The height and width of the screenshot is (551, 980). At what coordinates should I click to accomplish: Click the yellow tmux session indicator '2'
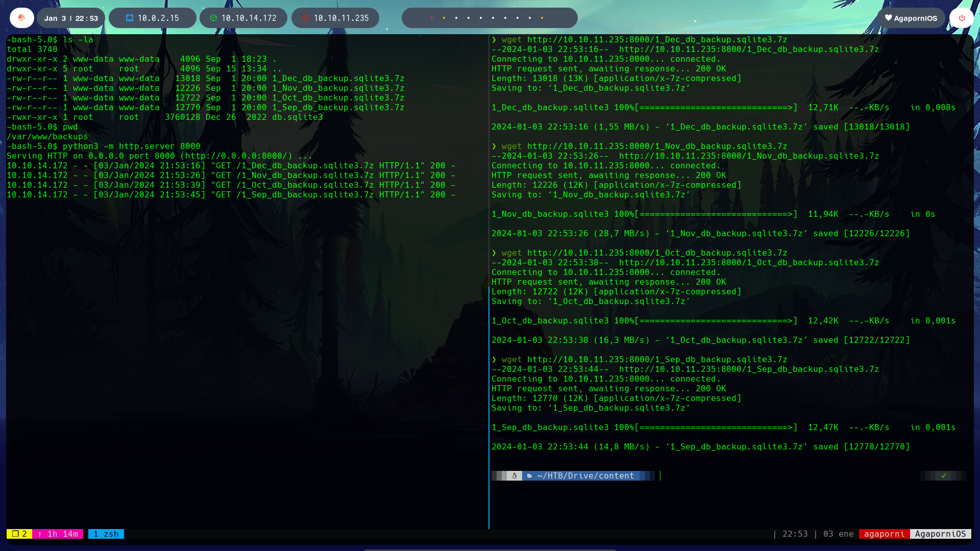[19, 534]
